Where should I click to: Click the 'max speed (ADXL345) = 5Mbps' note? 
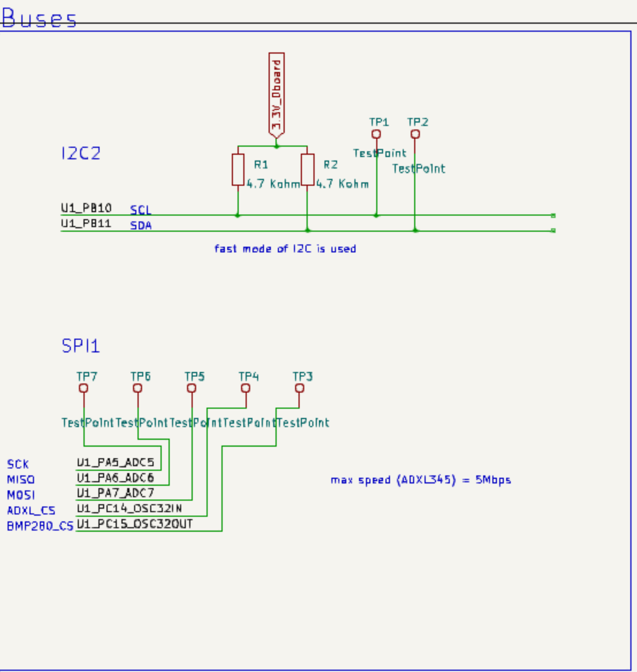point(421,480)
